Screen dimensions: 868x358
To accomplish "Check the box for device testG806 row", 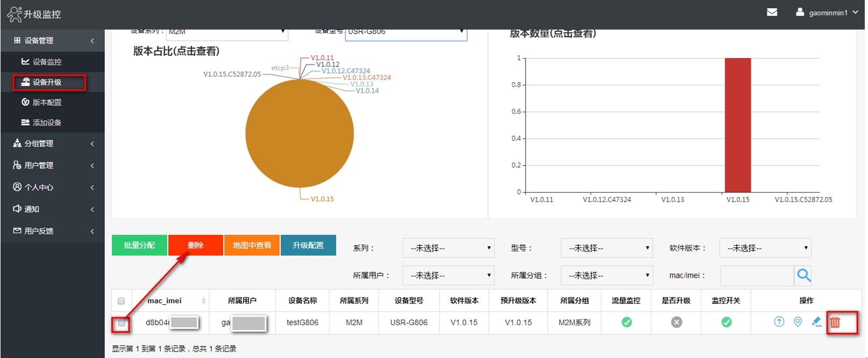I will tap(121, 323).
